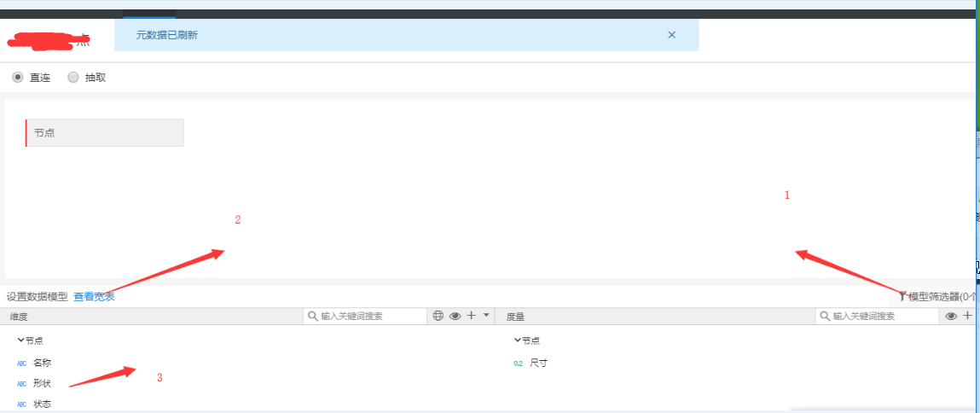Click the ABC type icon beside 形状
Screen dimensions: 980x413
click(x=22, y=384)
